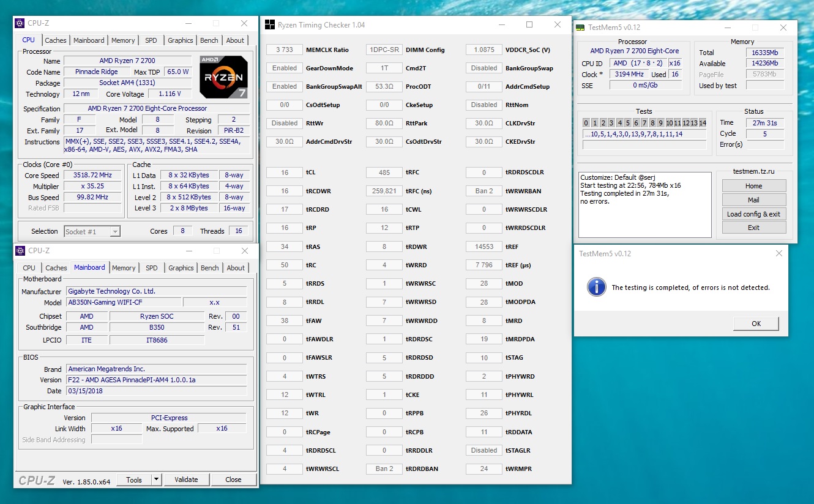Click the tRAS value '34'
This screenshot has width=814, height=504.
[285, 246]
